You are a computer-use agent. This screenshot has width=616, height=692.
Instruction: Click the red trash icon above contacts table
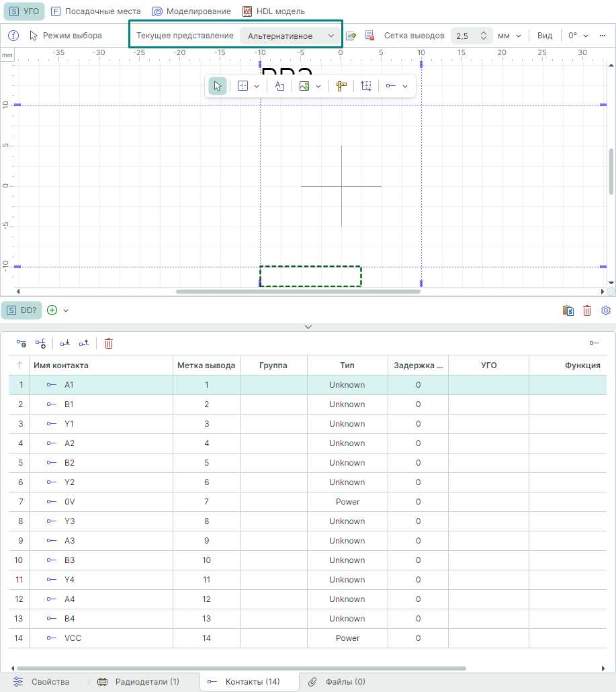pos(109,343)
